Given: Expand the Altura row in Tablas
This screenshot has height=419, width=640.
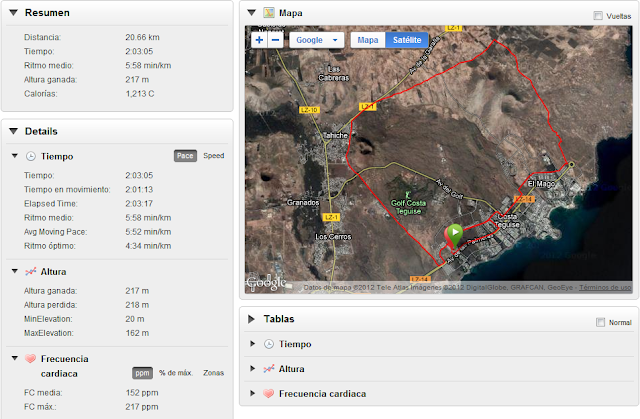Looking at the screenshot, I should [x=253, y=369].
